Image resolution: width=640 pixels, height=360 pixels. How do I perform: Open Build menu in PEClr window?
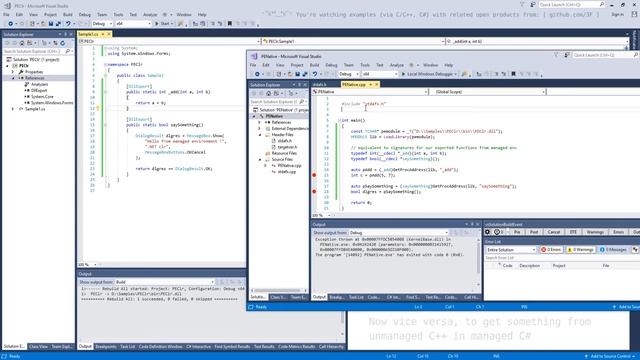tap(68, 15)
